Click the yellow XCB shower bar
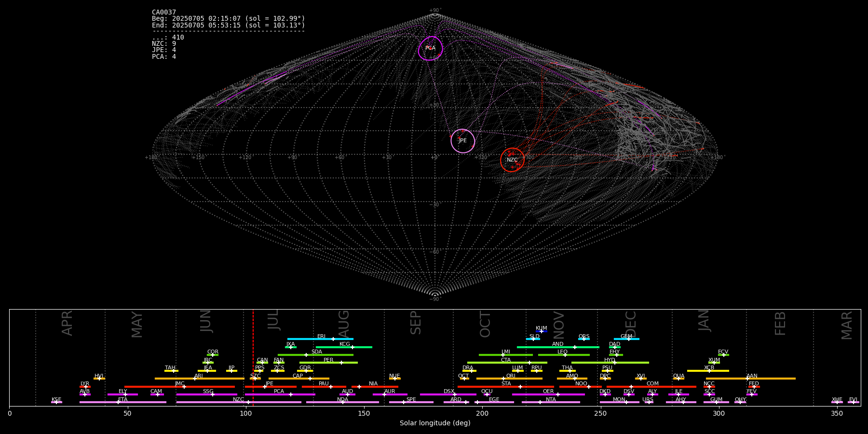Viewport: 868px width, 434px height. pyautogui.click(x=708, y=371)
